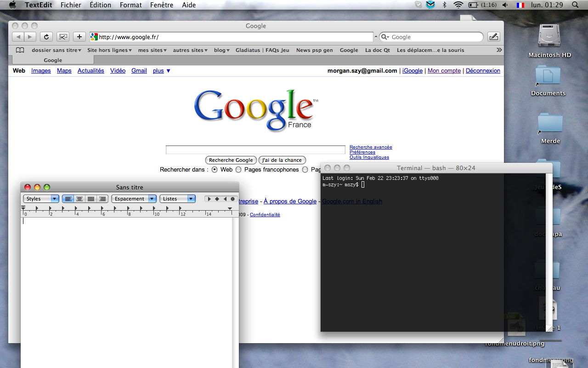588x368 pixels.
Task: Select the Web radio button
Action: [x=215, y=170]
